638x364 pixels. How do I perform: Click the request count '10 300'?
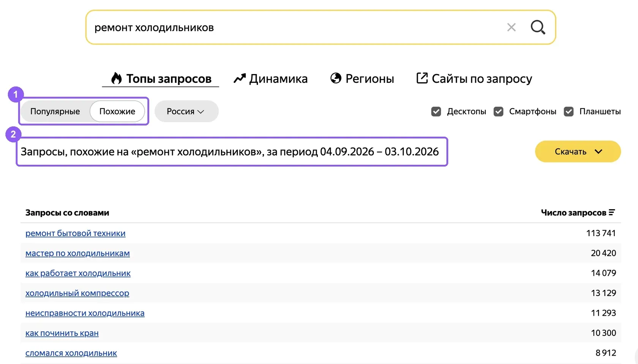click(603, 333)
